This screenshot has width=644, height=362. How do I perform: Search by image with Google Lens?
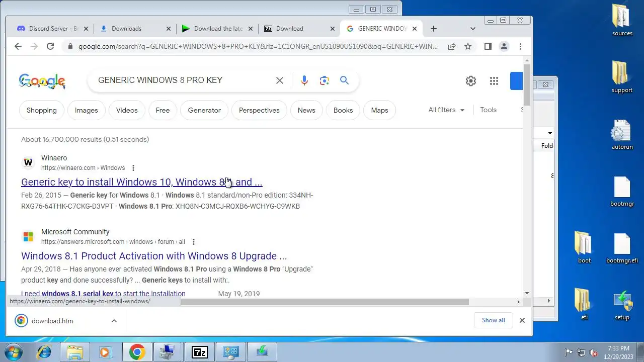pos(325,80)
